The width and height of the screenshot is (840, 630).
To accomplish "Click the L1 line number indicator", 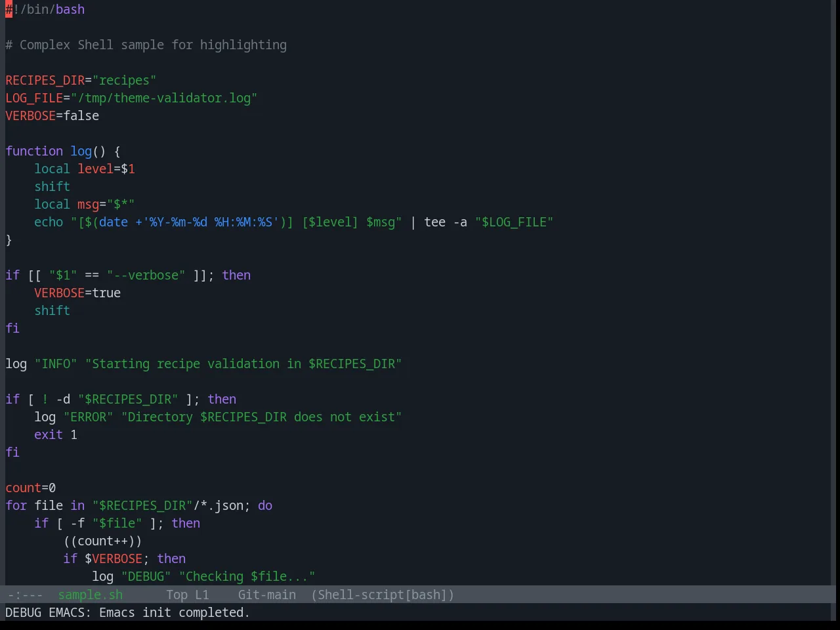I will coord(202,595).
